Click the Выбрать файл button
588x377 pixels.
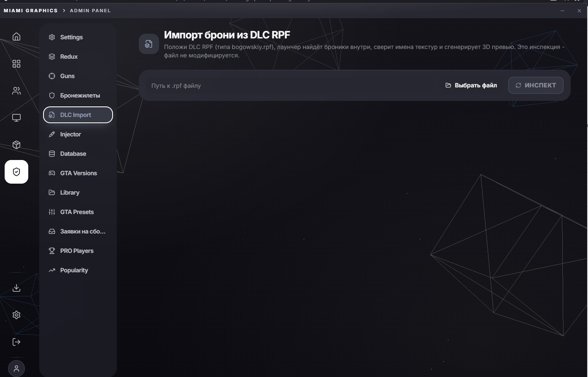coord(471,85)
